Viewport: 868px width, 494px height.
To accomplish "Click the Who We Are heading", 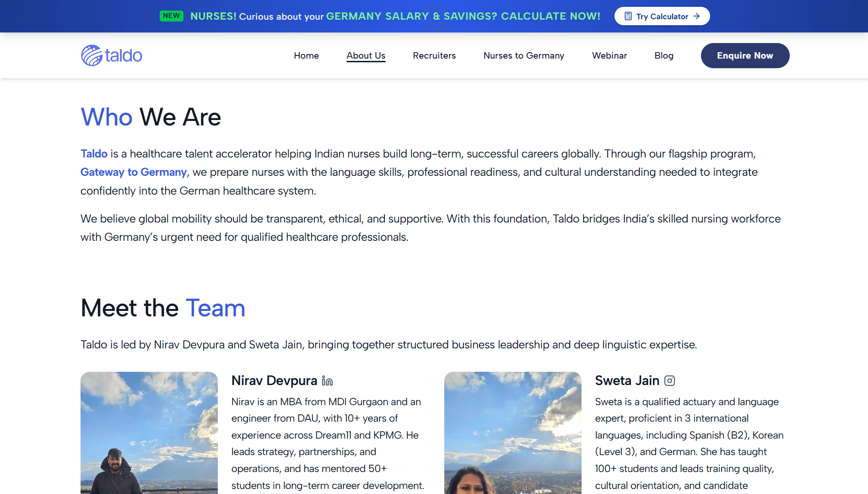I will point(151,117).
